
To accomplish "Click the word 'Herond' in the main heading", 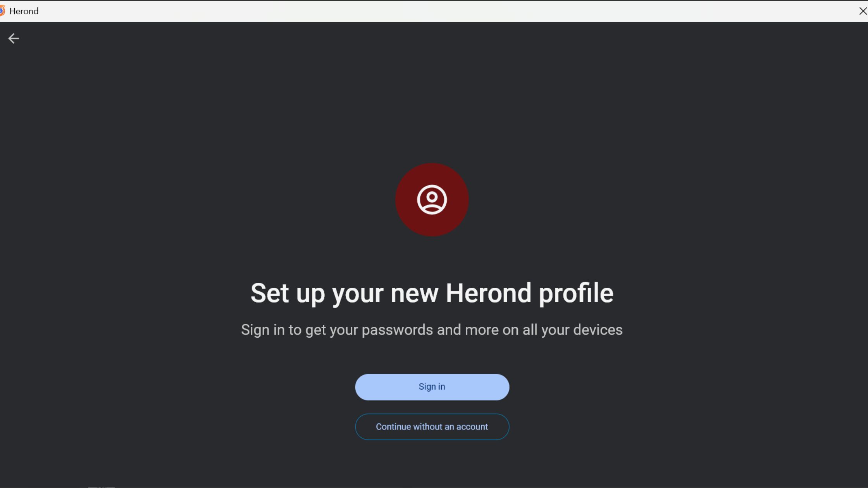I will (x=488, y=293).
